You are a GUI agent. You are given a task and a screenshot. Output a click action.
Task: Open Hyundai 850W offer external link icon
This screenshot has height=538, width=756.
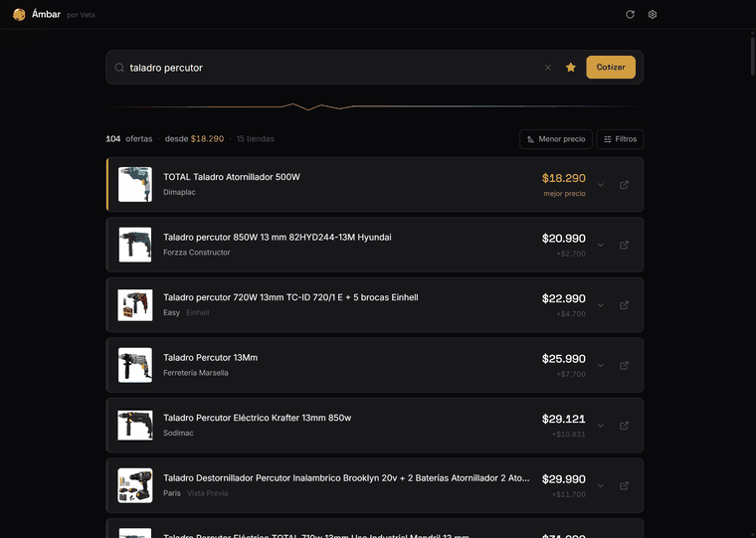click(624, 245)
